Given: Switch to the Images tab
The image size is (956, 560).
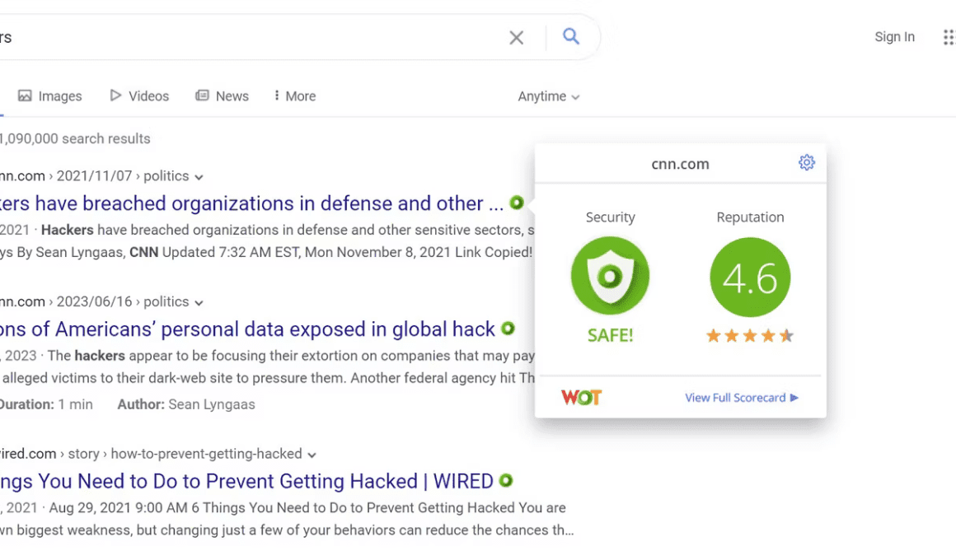Looking at the screenshot, I should 50,96.
